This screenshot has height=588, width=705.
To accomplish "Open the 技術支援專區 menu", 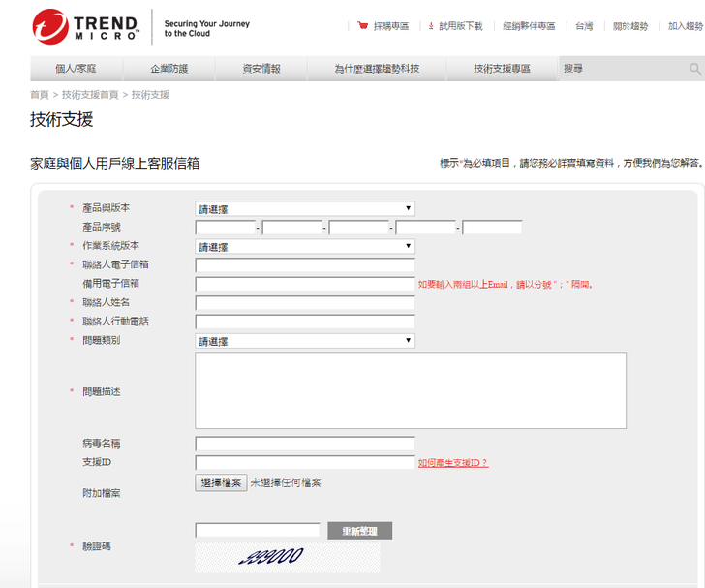I will pyautogui.click(x=502, y=69).
